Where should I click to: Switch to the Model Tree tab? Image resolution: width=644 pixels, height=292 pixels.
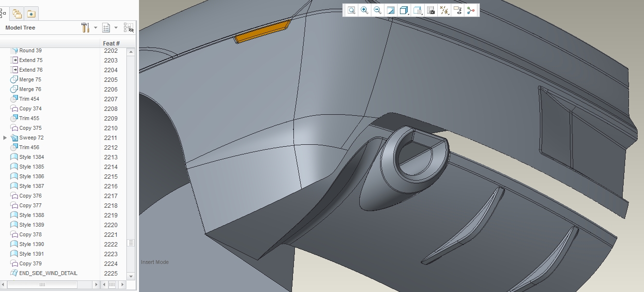tap(3, 14)
